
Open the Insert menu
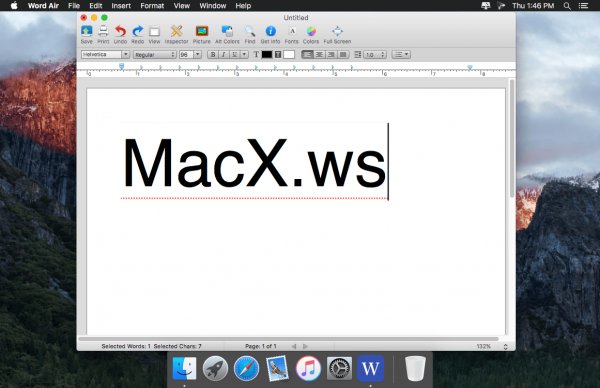[x=121, y=6]
